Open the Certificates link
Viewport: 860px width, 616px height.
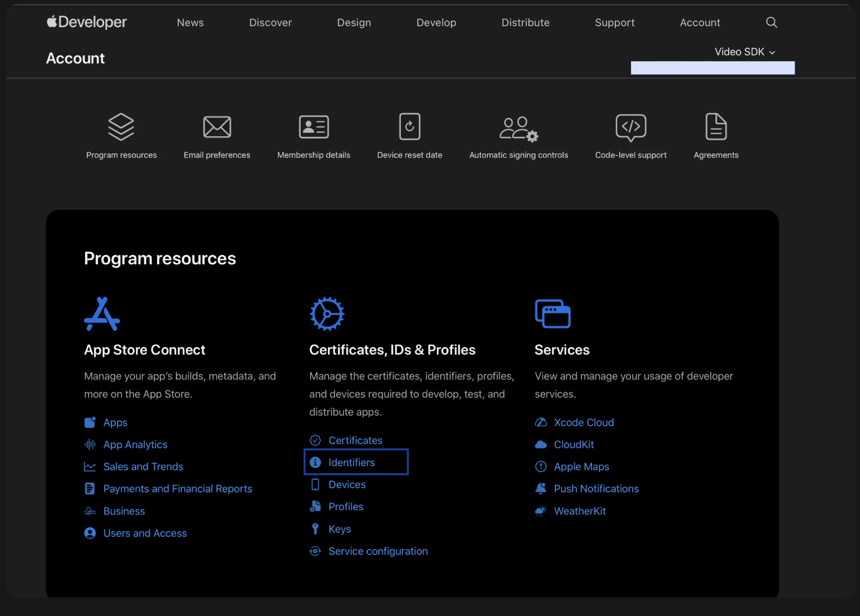pyautogui.click(x=355, y=441)
